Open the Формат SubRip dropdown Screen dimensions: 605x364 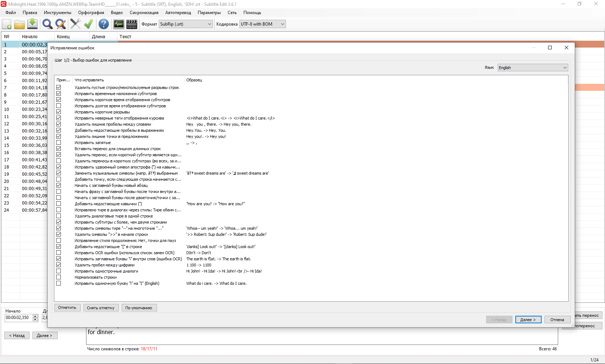[185, 24]
